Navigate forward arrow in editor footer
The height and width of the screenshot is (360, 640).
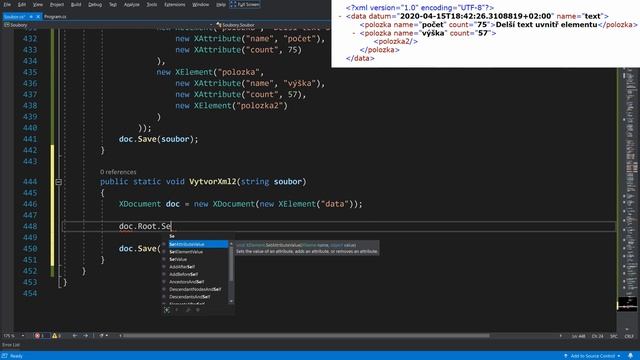[86, 336]
